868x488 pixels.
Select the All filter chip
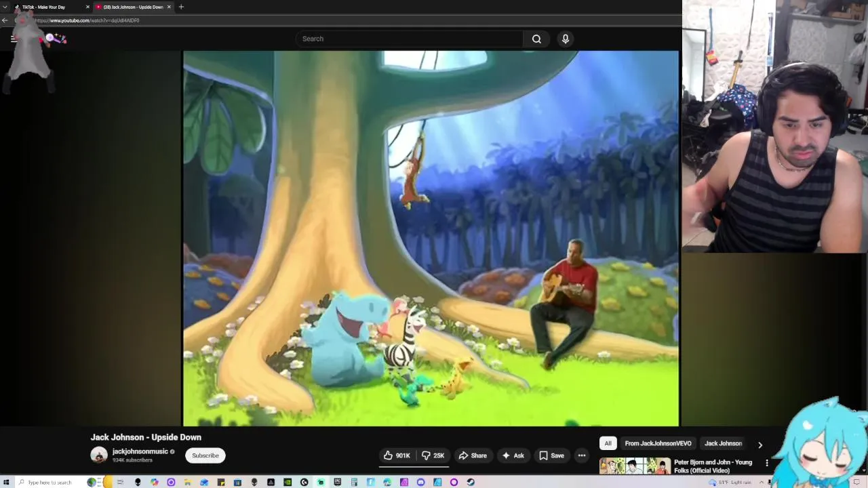pos(608,443)
